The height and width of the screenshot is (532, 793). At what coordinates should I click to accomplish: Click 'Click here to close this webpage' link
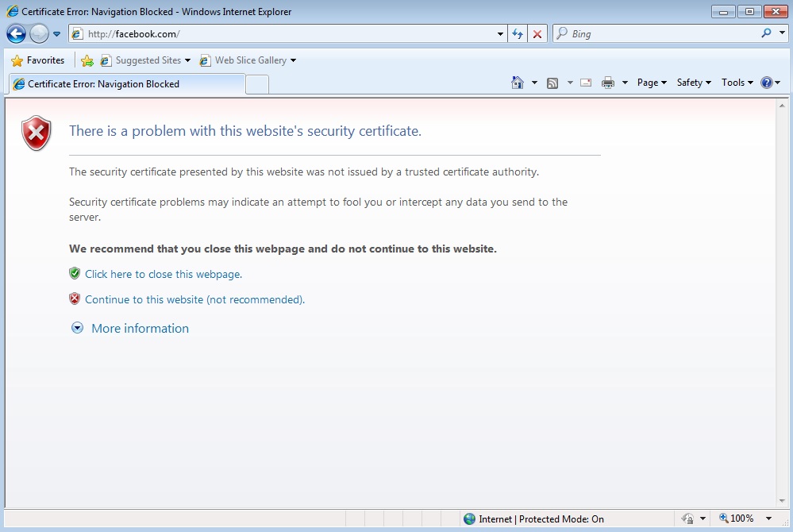[164, 274]
